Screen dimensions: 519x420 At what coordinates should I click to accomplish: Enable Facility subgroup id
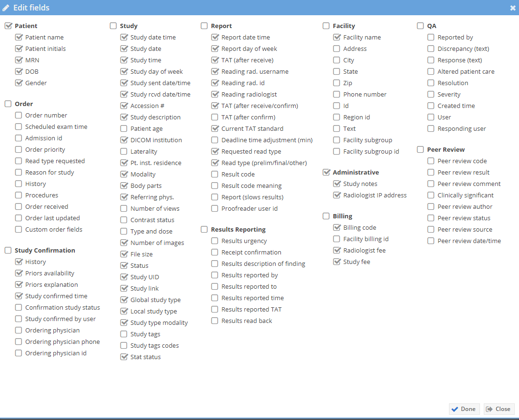(x=337, y=151)
